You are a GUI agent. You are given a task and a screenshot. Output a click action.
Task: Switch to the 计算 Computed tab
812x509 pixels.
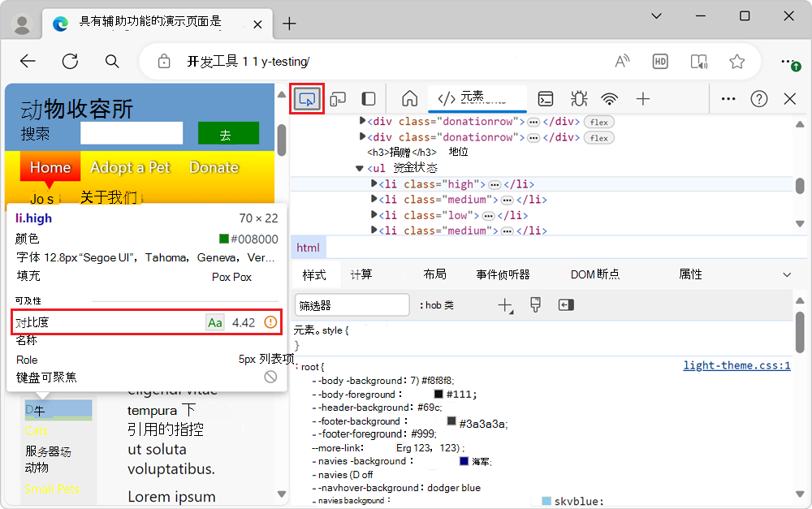point(361,274)
